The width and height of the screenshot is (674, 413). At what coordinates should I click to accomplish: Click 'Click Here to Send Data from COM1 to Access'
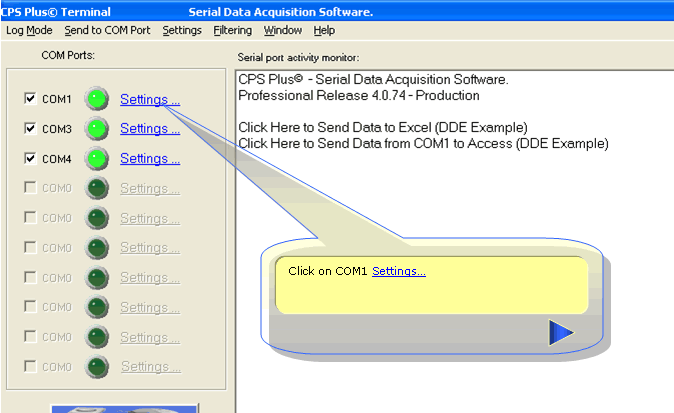tap(375, 144)
